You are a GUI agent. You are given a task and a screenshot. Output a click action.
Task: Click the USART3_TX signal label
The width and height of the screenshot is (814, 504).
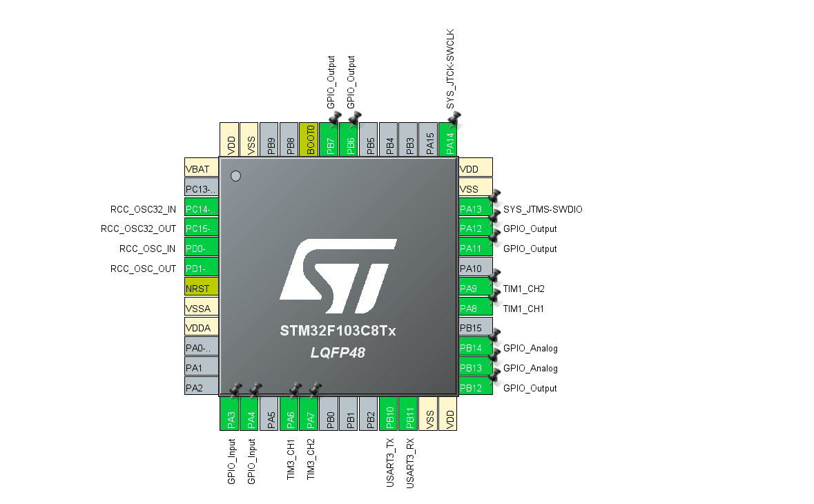[x=390, y=463]
